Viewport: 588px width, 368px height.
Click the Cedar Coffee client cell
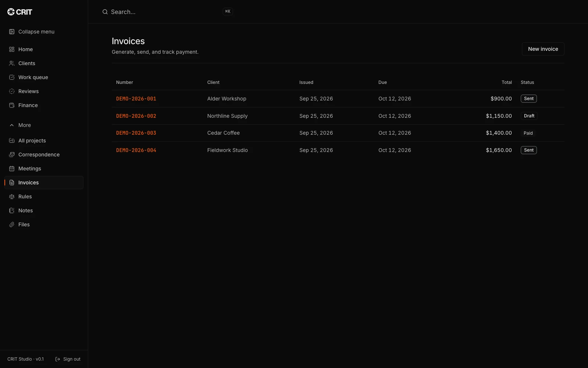(223, 133)
